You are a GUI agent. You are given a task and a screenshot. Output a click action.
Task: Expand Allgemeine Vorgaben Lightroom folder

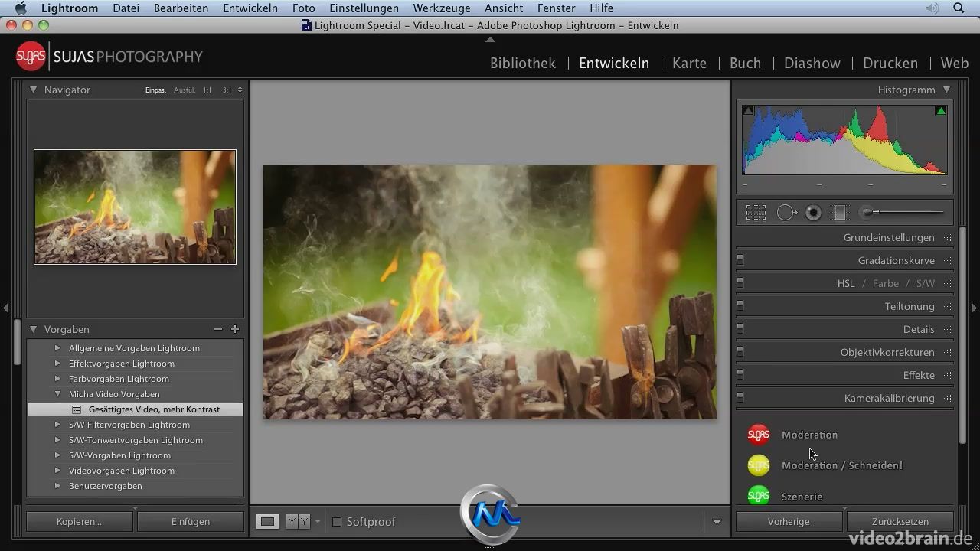point(57,348)
